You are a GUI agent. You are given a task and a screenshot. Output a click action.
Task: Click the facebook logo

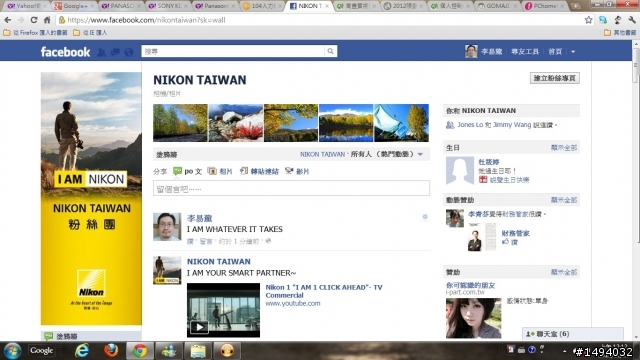tap(65, 52)
